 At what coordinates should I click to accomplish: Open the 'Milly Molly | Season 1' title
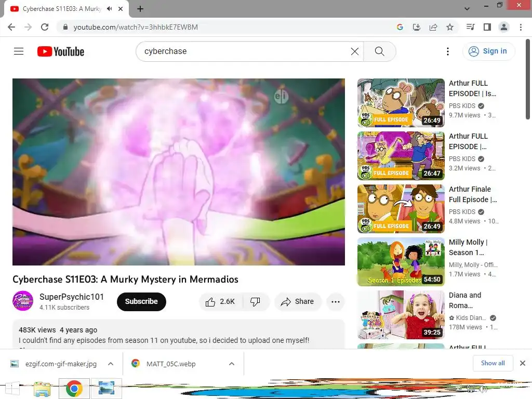tap(468, 247)
